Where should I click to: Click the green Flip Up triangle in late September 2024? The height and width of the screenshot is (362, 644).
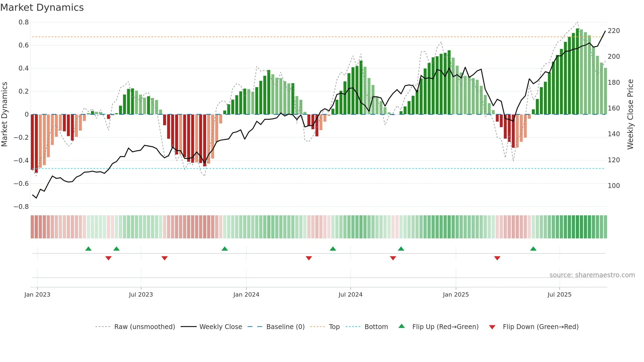tap(401, 249)
